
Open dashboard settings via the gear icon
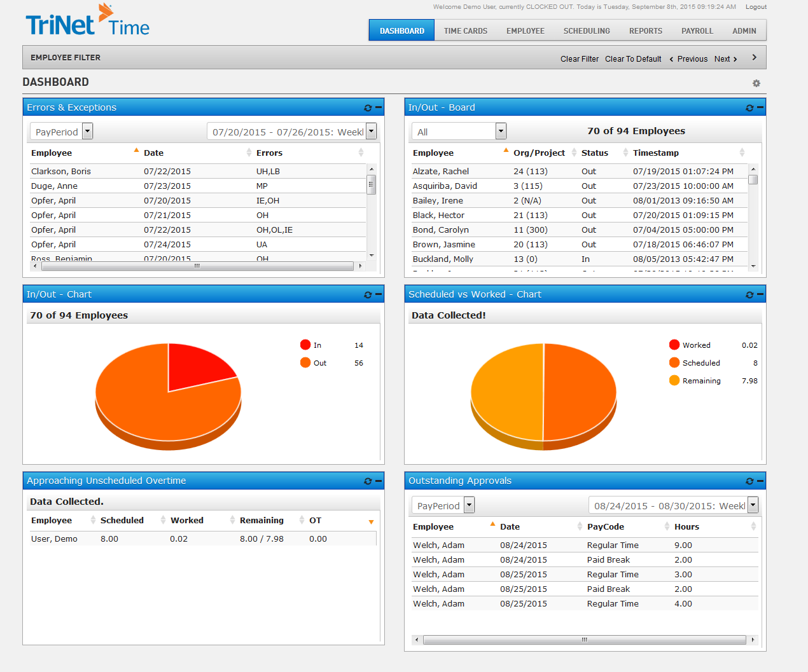[756, 83]
